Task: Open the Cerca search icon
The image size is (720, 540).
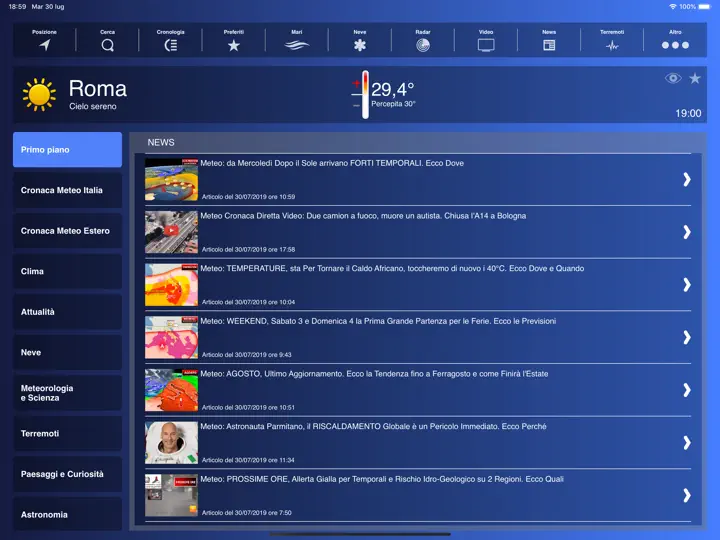Action: pos(107,45)
